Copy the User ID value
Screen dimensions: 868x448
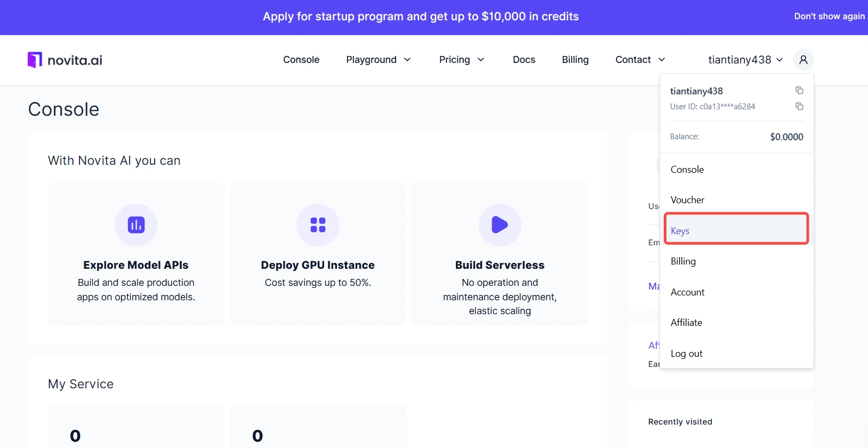(x=799, y=107)
